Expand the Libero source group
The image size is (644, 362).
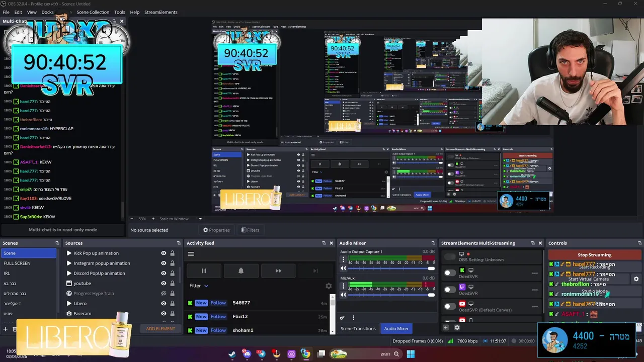click(69, 304)
